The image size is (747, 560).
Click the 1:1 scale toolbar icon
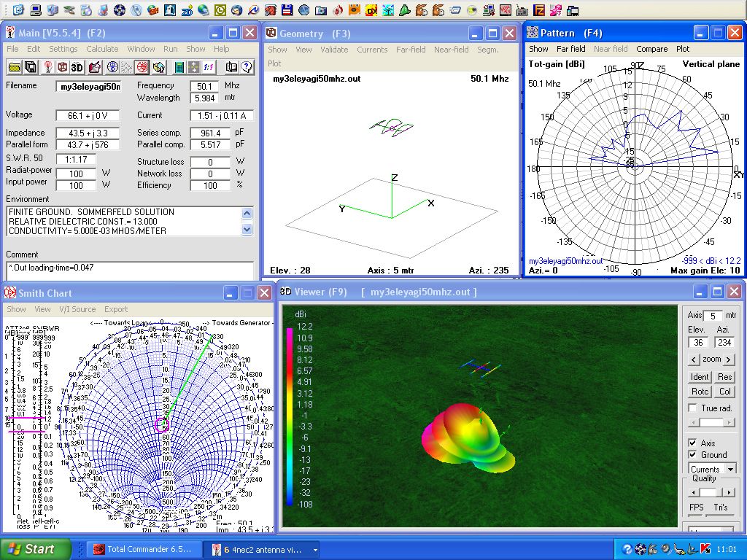[209, 67]
